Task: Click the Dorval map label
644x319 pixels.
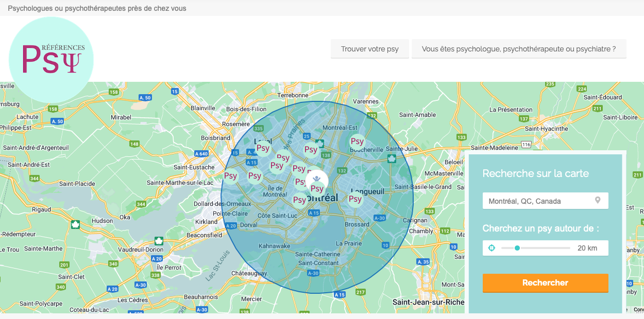Action: coord(249,225)
